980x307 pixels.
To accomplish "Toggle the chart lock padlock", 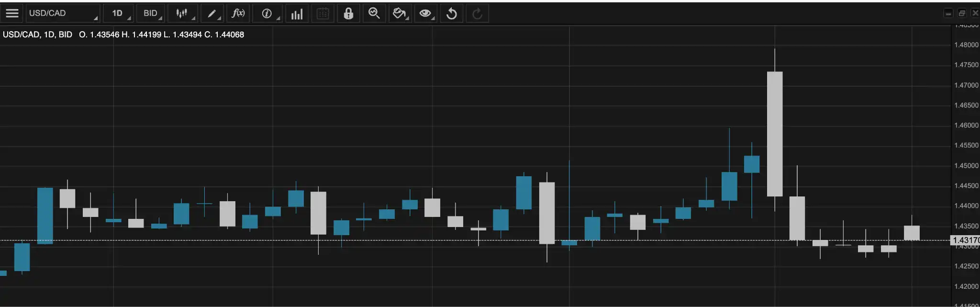I will (x=348, y=13).
